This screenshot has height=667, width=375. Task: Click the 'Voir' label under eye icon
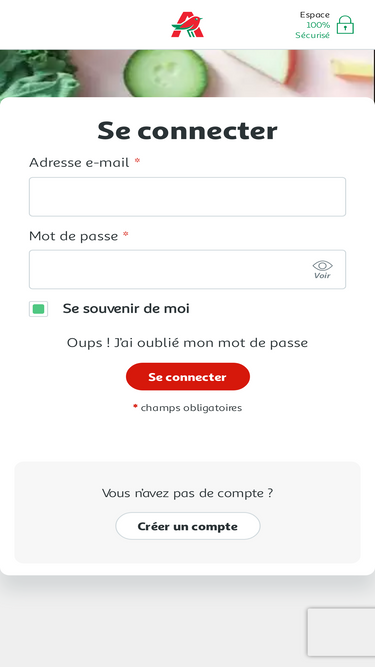[322, 276]
